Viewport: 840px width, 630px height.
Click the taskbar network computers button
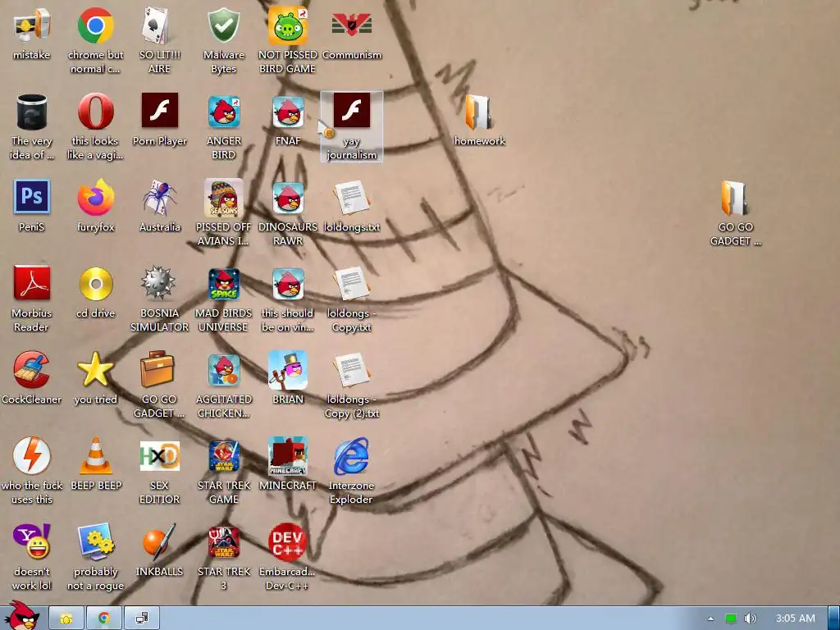pos(142,619)
